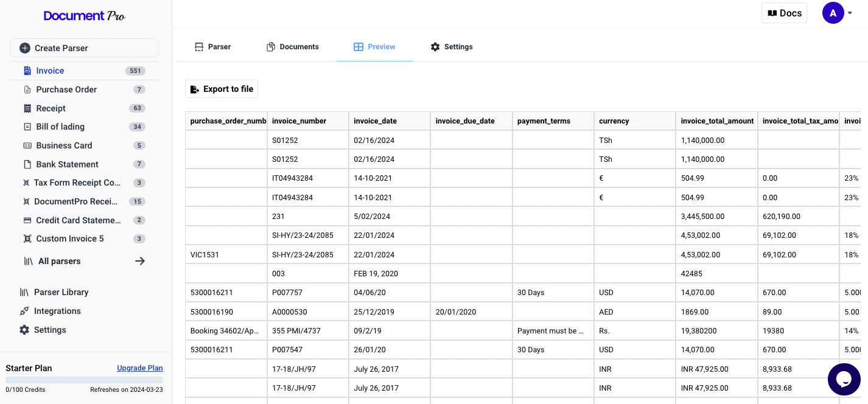This screenshot has width=868, height=404.
Task: Click the sidebar Settings gear icon
Action: 24,330
